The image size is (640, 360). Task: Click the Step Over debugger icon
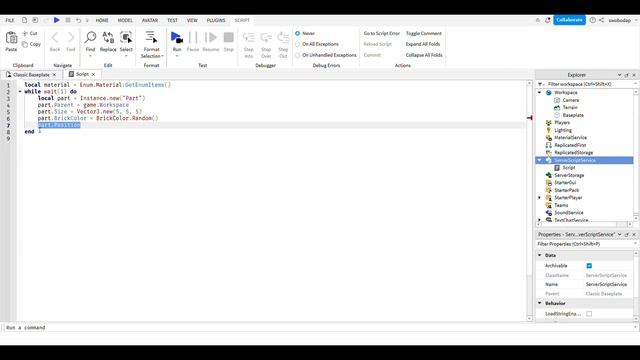[x=266, y=38]
